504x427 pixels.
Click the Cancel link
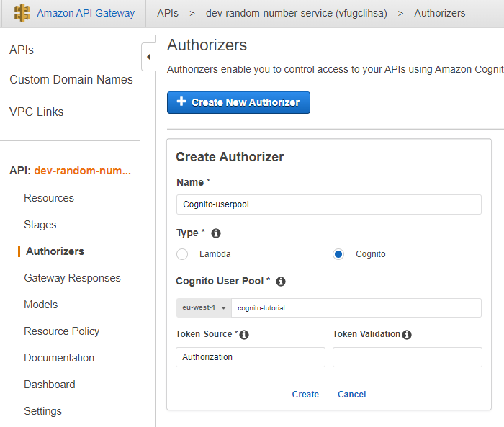coord(351,394)
